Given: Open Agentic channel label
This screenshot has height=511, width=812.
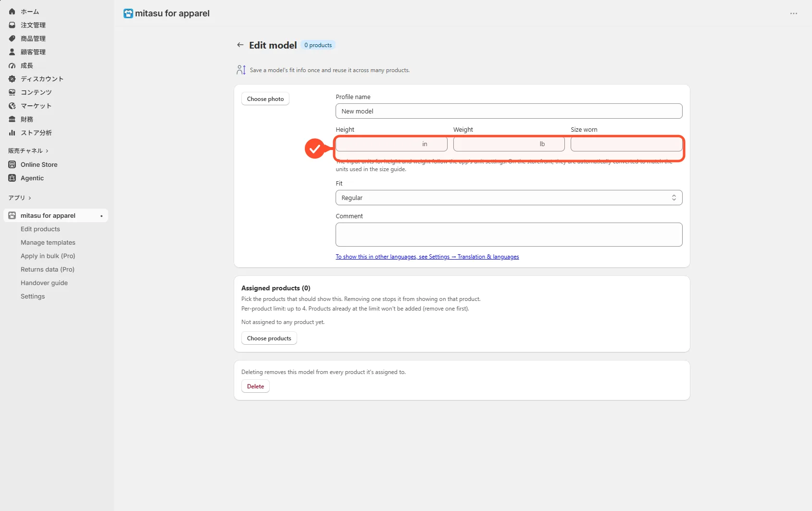Looking at the screenshot, I should (32, 178).
